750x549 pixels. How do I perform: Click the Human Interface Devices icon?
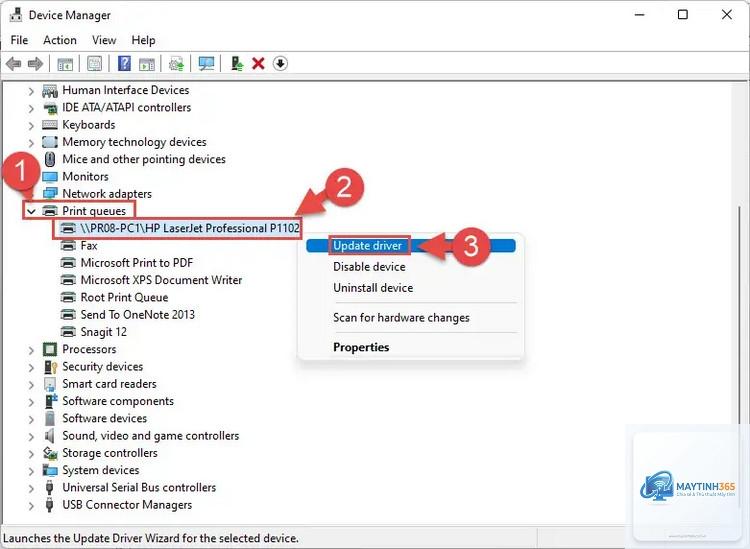pos(50,90)
